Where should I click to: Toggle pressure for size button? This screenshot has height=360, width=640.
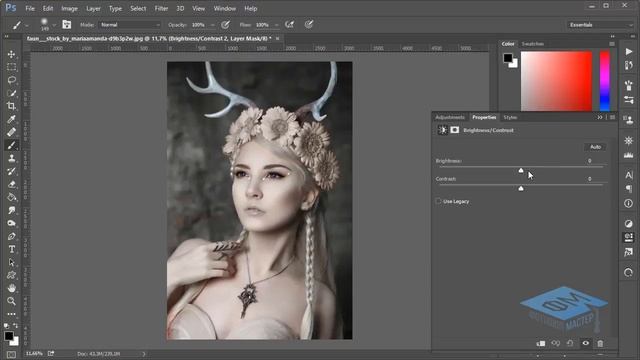click(309, 25)
